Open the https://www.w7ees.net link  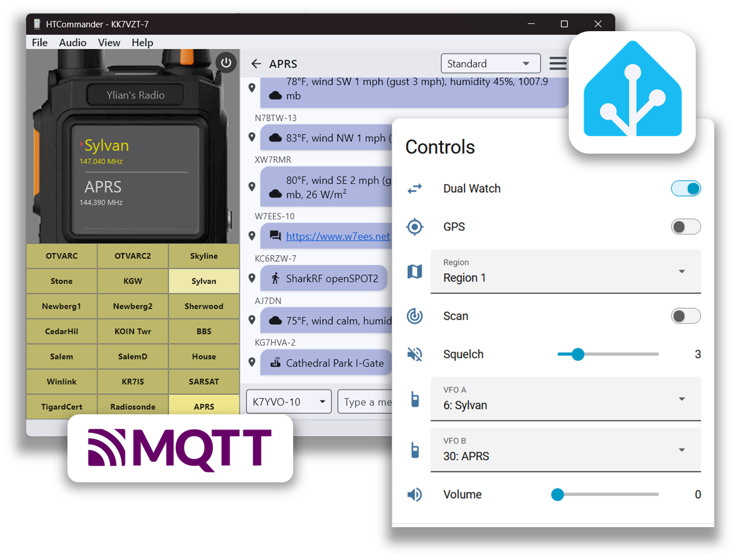click(338, 236)
